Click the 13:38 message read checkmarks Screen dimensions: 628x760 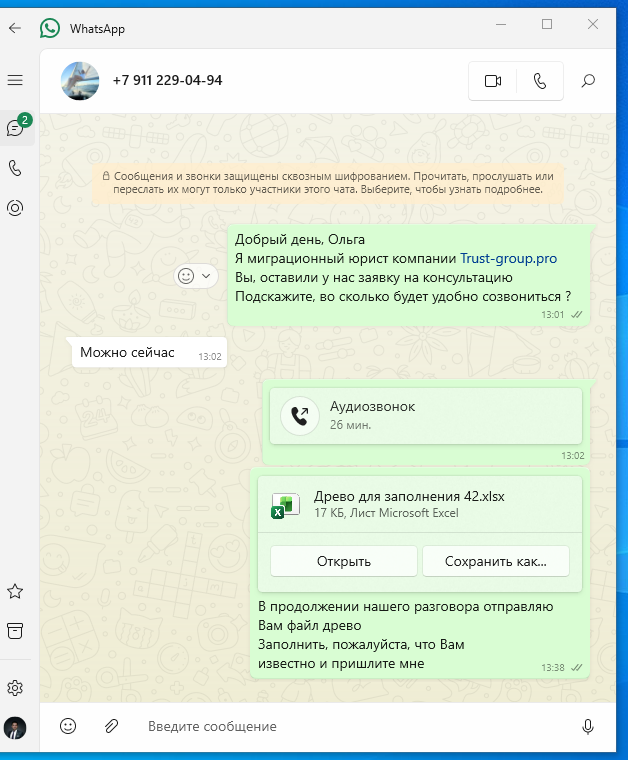coord(577,667)
